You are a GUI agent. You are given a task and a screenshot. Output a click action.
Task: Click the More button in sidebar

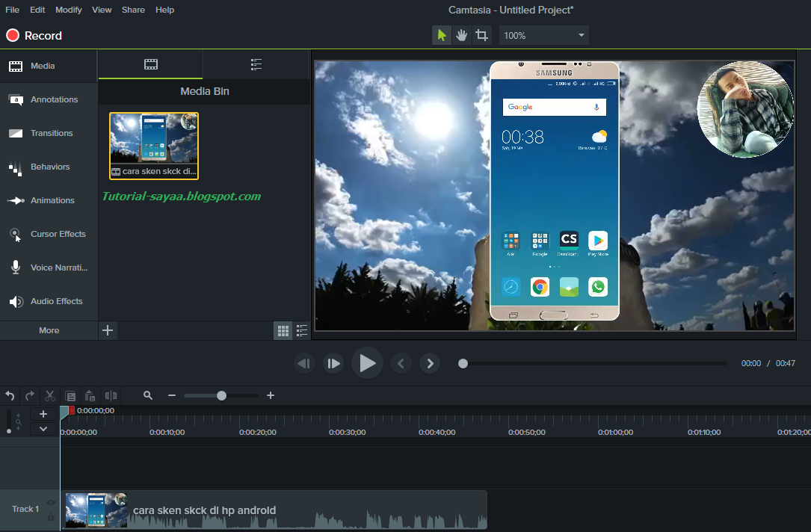(x=49, y=330)
